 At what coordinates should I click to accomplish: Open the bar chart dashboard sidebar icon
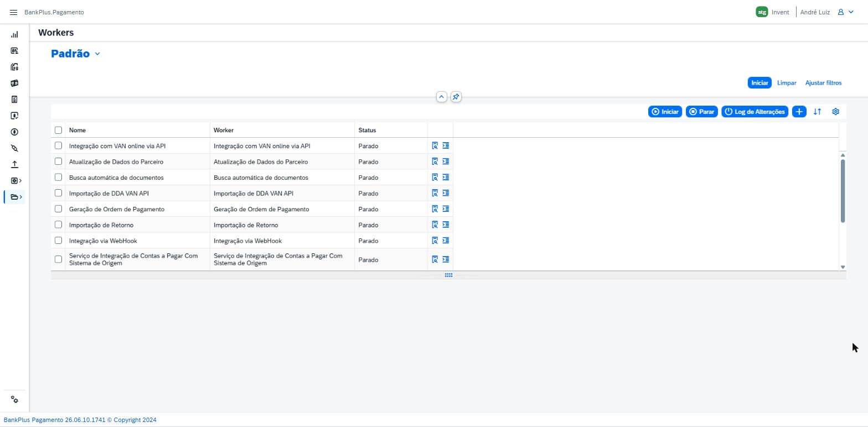coord(14,34)
